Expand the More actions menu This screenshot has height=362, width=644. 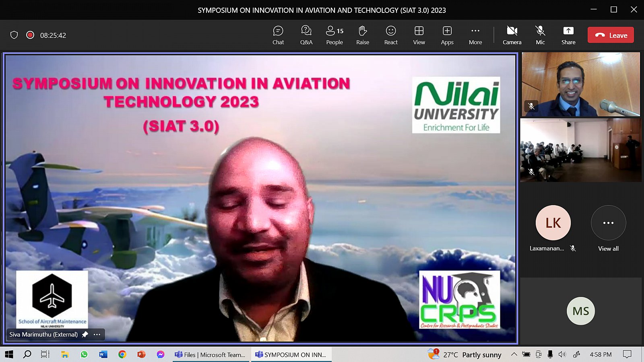[x=475, y=35]
